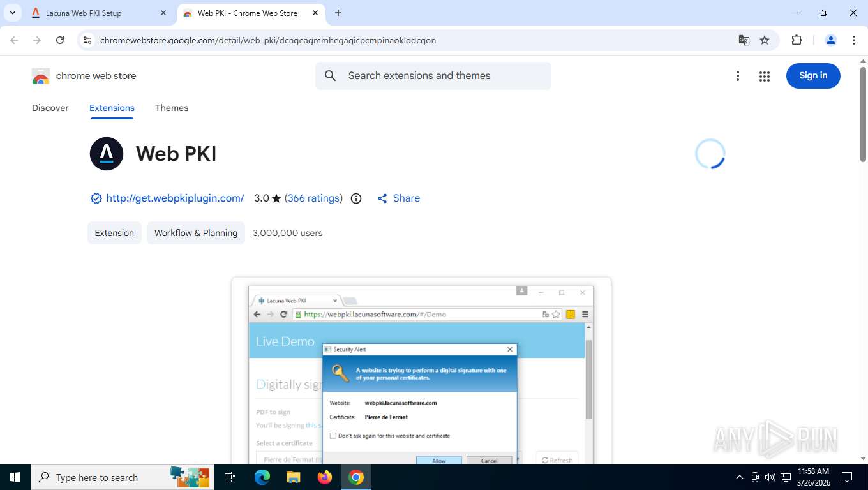Open the Themes section
This screenshot has height=490, width=868.
(172, 108)
